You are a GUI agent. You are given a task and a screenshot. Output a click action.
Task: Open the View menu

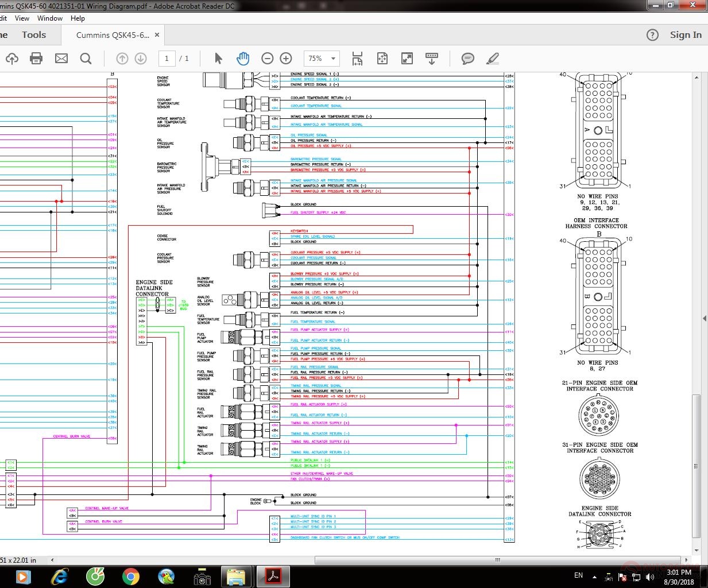[x=22, y=18]
